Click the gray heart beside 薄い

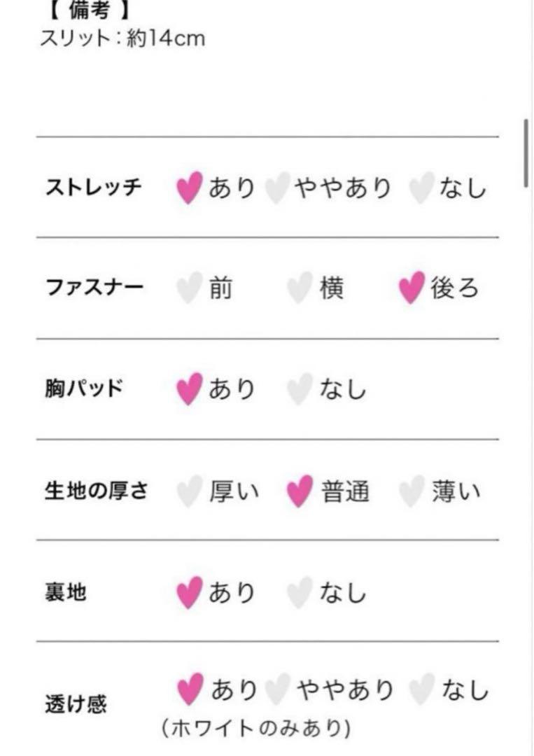[x=412, y=491]
